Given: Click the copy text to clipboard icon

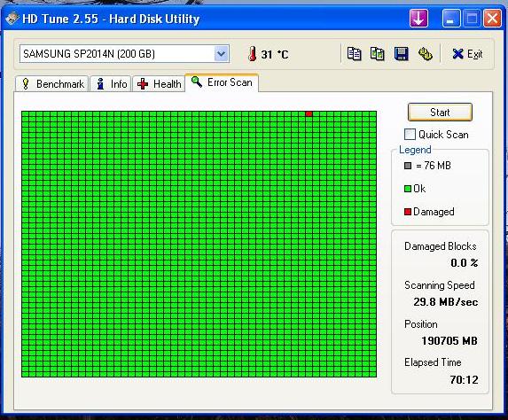Looking at the screenshot, I should pyautogui.click(x=354, y=54).
